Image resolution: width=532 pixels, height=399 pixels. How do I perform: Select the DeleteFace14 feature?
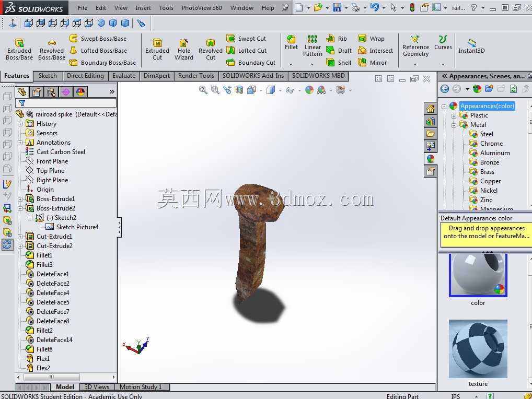54,340
